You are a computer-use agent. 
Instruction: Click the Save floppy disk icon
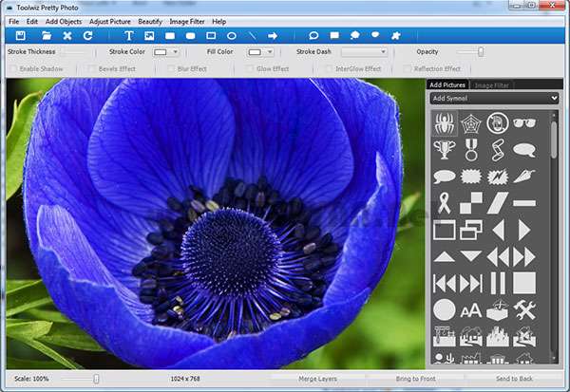tap(21, 36)
